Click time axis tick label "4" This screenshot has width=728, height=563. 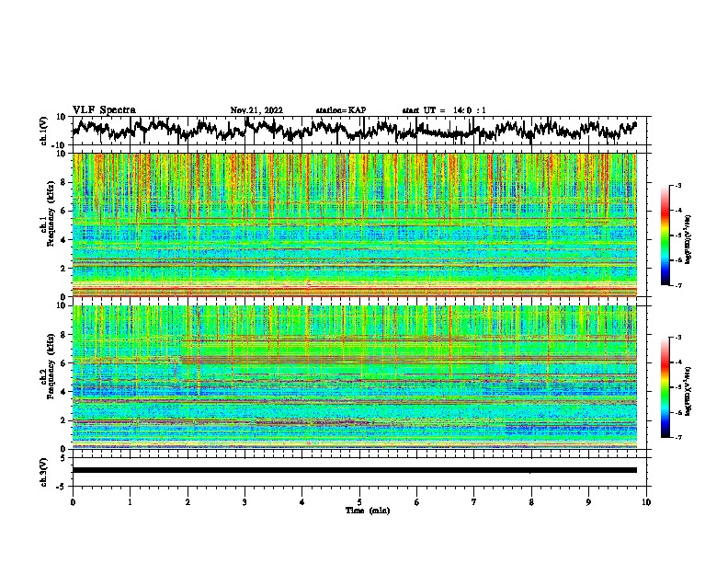click(x=302, y=502)
